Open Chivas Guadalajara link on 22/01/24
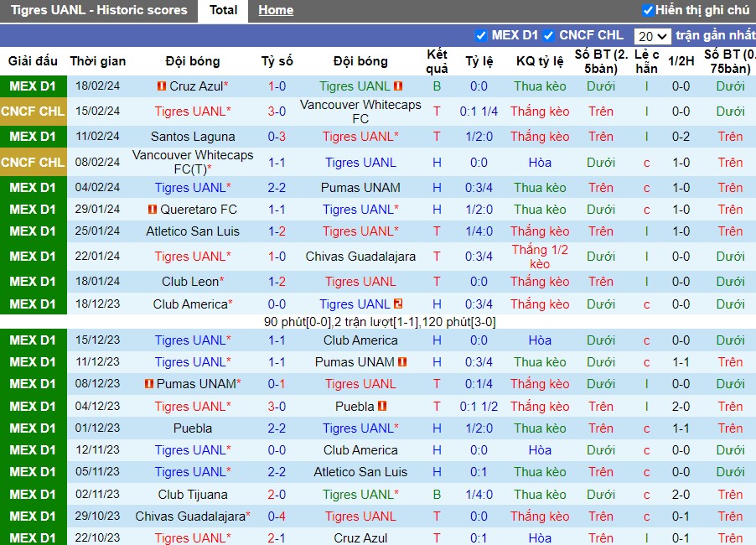Viewport: 756px width, 545px height. (360, 256)
